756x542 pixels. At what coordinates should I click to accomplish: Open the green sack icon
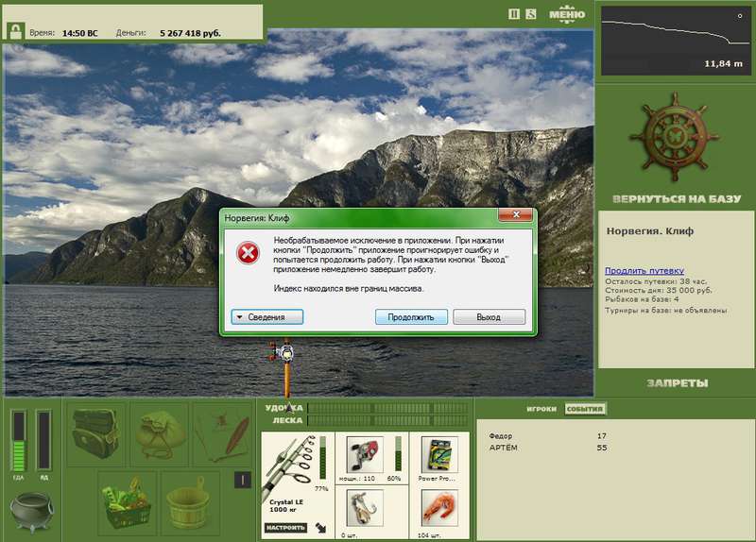pos(159,434)
